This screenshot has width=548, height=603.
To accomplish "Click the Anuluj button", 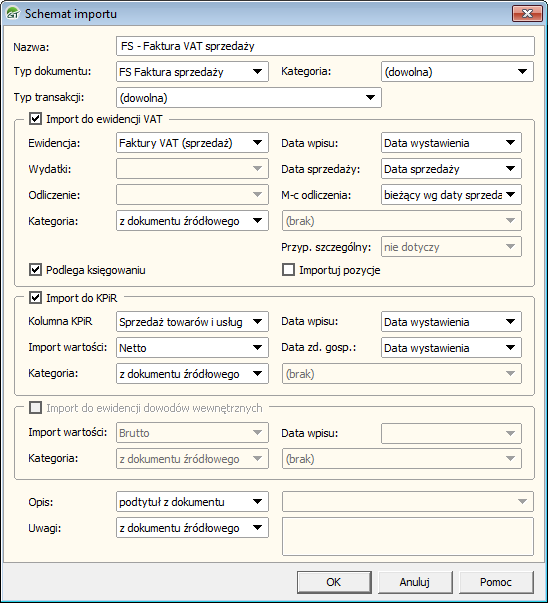I will point(415,582).
